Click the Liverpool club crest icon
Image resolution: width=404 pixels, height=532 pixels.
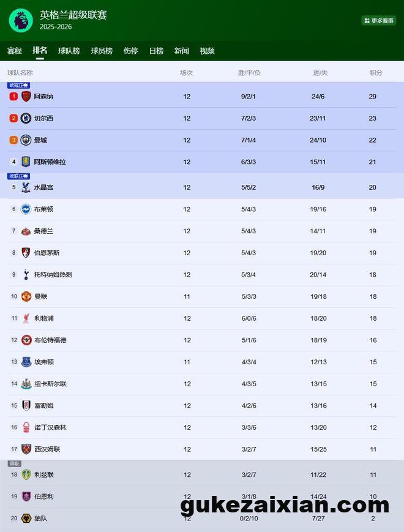26,318
